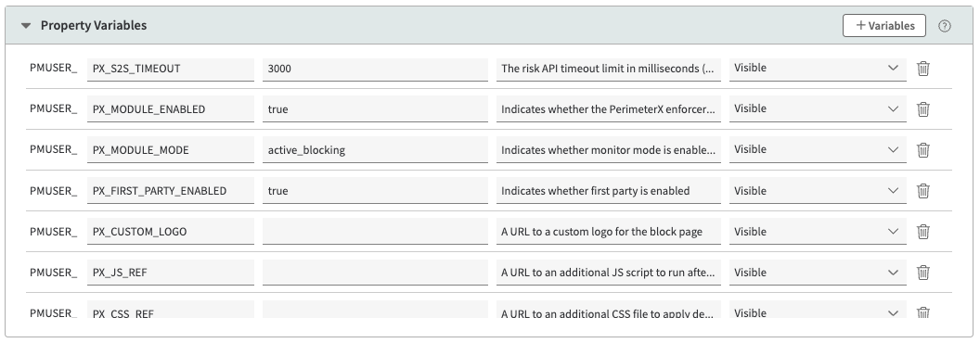
Task: Click the empty PX_CUSTOM_LOGO value field
Action: click(375, 232)
